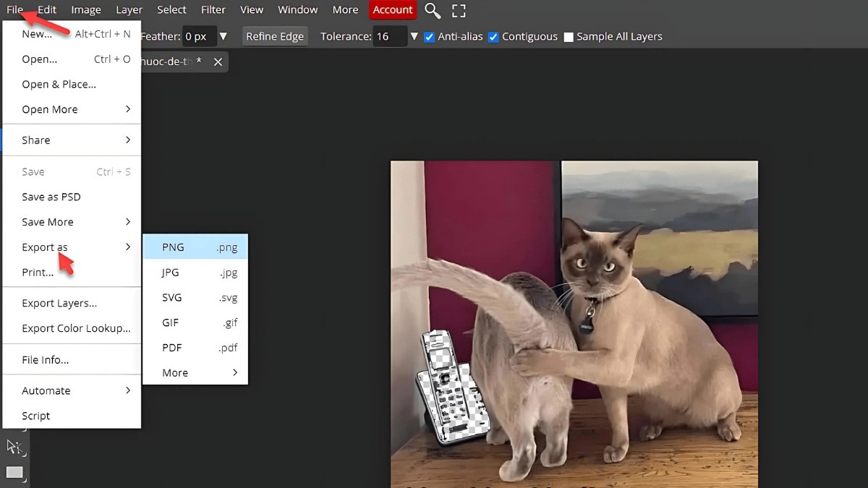Click the cat image on the canvas
Viewport: 868px width, 488px height.
coord(574,324)
